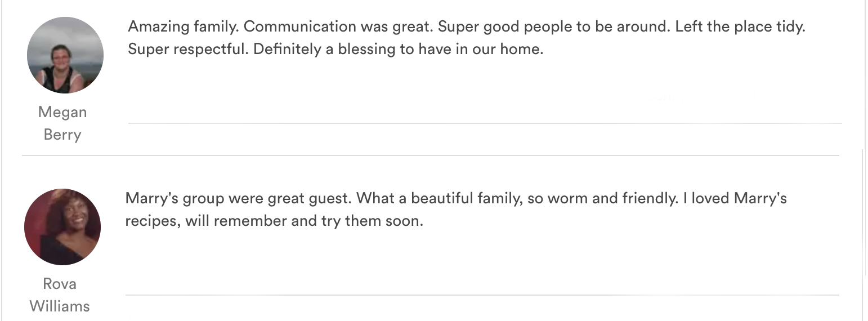Click the word "Megan" under the first avatar

(62, 112)
